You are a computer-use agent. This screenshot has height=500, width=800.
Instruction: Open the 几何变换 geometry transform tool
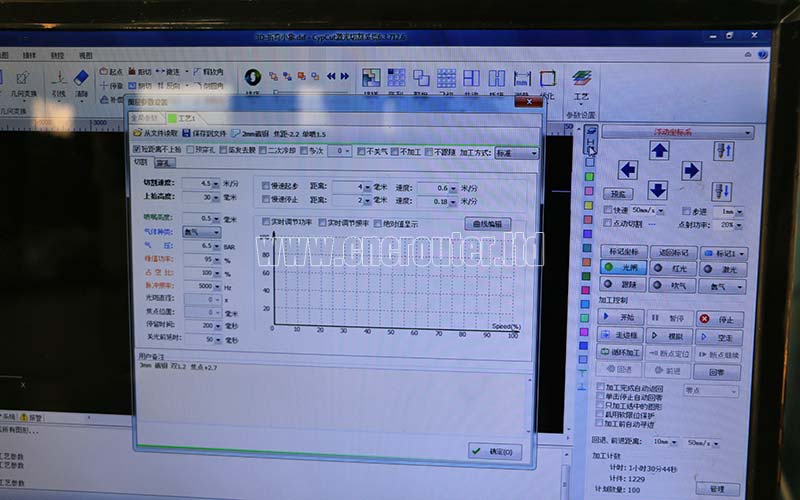tap(23, 83)
